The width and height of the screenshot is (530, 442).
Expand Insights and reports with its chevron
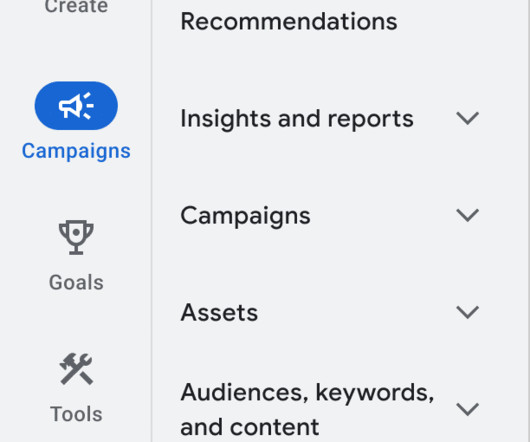(467, 118)
